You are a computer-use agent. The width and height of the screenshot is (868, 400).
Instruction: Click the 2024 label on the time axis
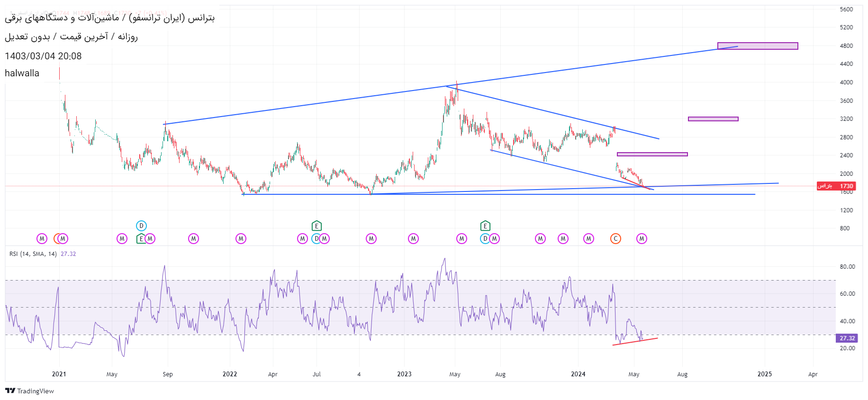click(578, 374)
